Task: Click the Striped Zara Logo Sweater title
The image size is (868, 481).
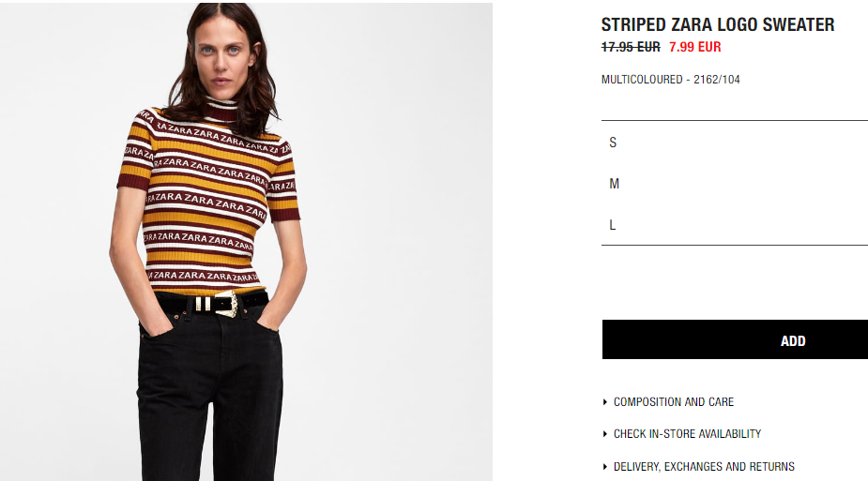Action: 718,24
